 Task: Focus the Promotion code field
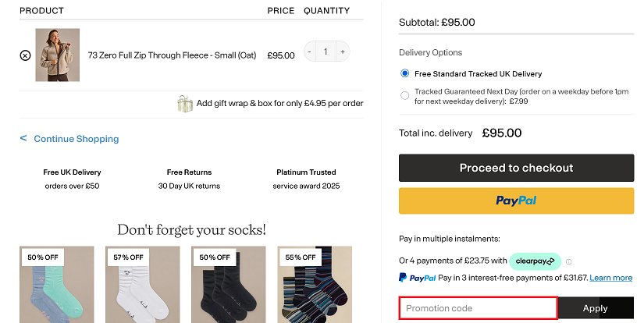click(x=478, y=308)
